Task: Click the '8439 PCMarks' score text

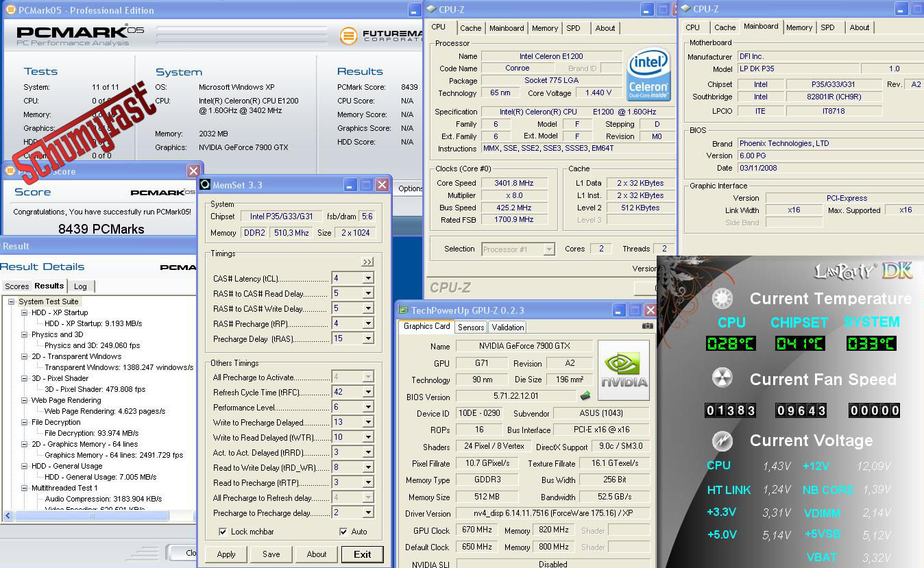Action: click(101, 229)
